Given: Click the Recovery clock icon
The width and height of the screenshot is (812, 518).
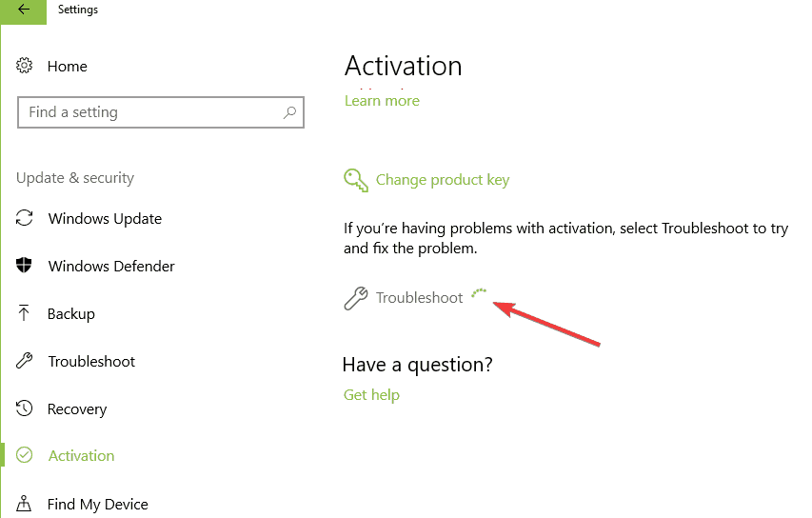Looking at the screenshot, I should click(25, 408).
